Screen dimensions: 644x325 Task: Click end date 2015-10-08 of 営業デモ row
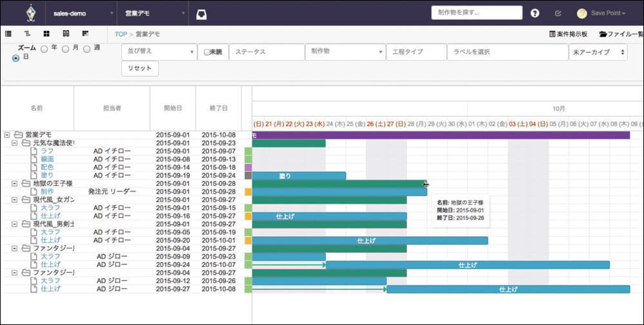click(x=218, y=135)
